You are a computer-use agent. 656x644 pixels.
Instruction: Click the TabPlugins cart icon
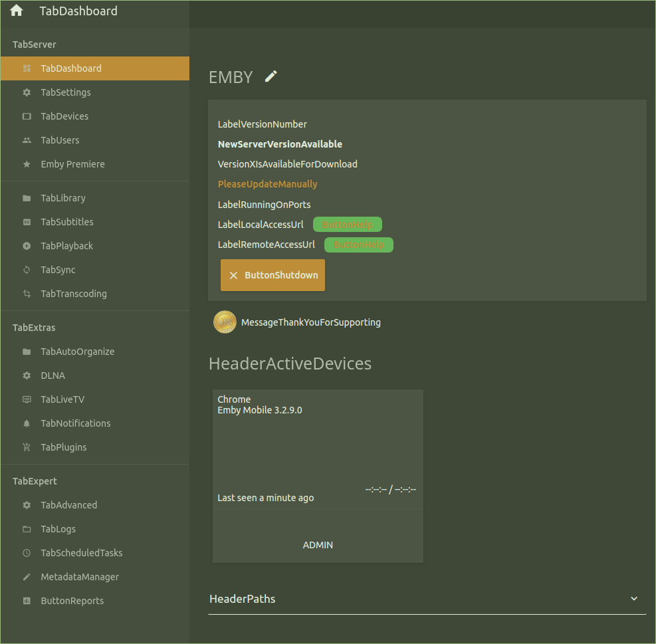pyautogui.click(x=27, y=447)
